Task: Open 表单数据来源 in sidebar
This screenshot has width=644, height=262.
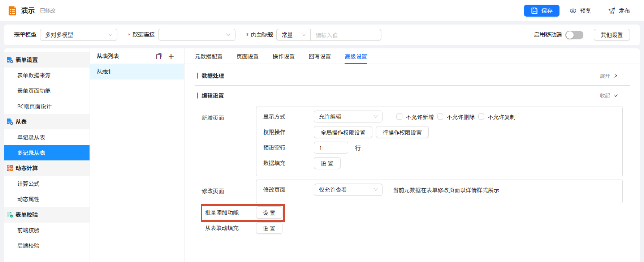Action: (47, 75)
